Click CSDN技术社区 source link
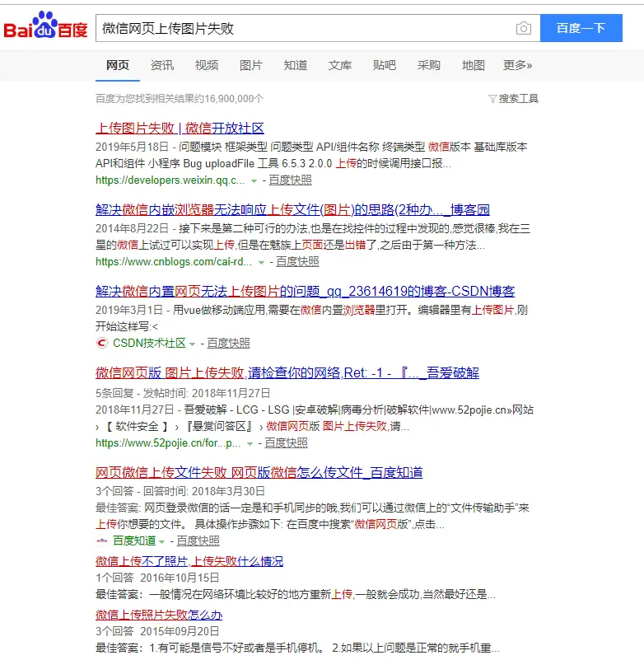This screenshot has width=644, height=660. pos(149,343)
